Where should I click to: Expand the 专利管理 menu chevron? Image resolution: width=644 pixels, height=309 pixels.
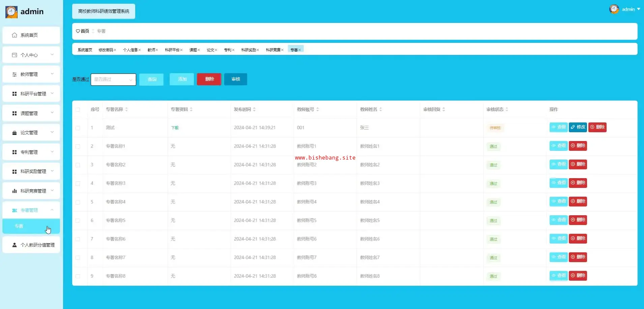tap(52, 151)
